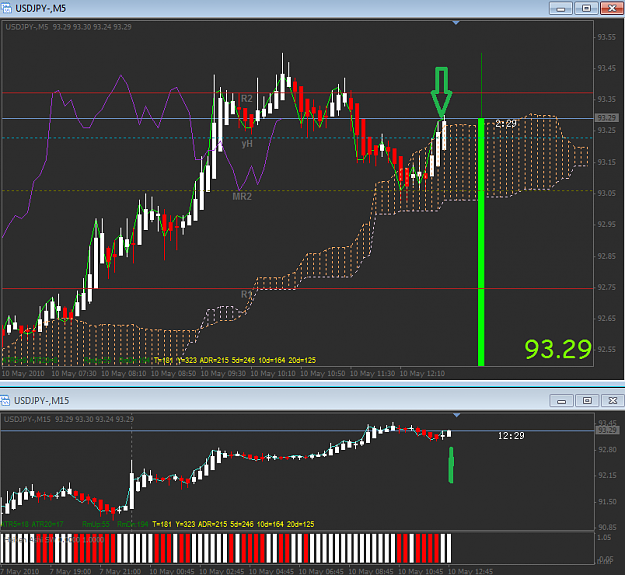Click the 92.95 price axis label

click(x=606, y=224)
